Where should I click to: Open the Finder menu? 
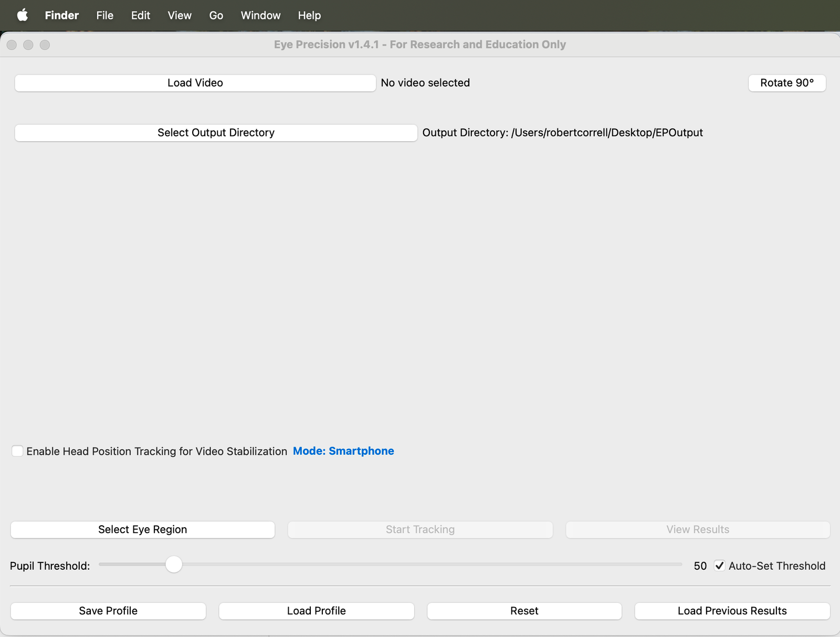[61, 15]
